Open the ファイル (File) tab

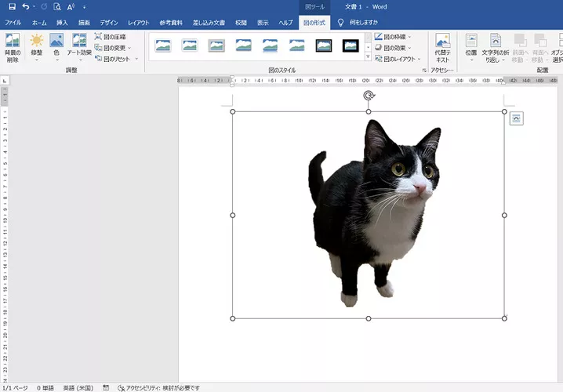[13, 23]
